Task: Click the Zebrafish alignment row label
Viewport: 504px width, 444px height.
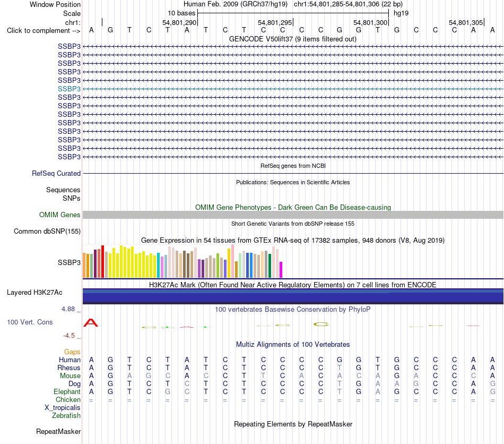Action: pyautogui.click(x=66, y=416)
